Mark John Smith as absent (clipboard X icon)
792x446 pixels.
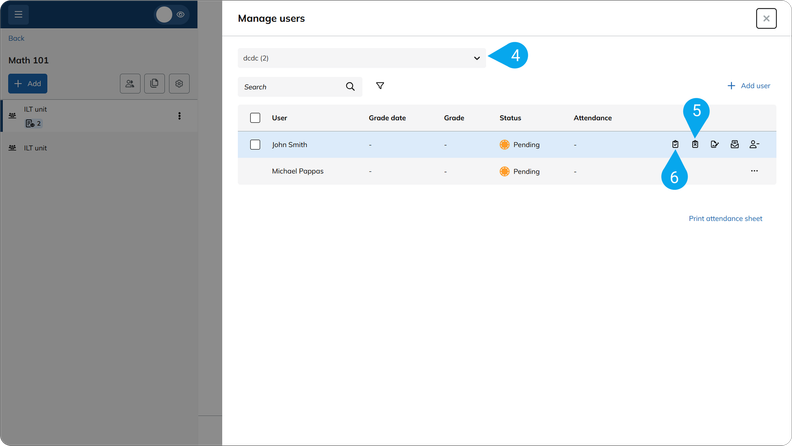click(695, 145)
